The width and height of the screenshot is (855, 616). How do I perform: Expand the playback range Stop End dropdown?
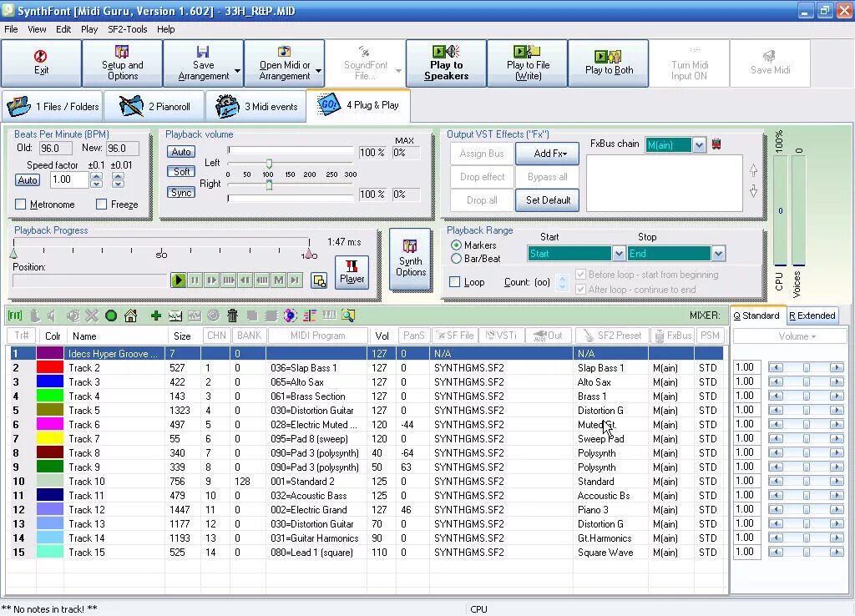click(718, 254)
